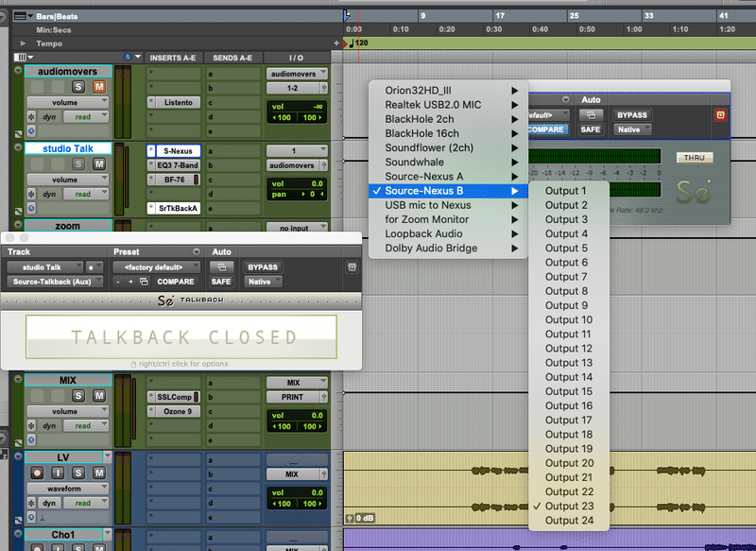Mute the LV track

pyautogui.click(x=99, y=473)
